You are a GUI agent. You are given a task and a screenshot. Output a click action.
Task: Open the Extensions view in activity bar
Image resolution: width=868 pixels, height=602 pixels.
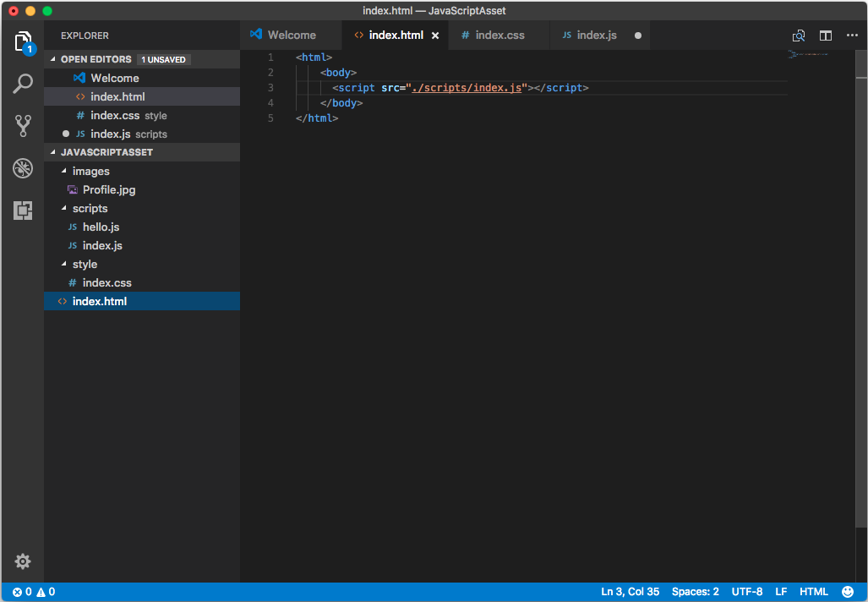click(23, 211)
